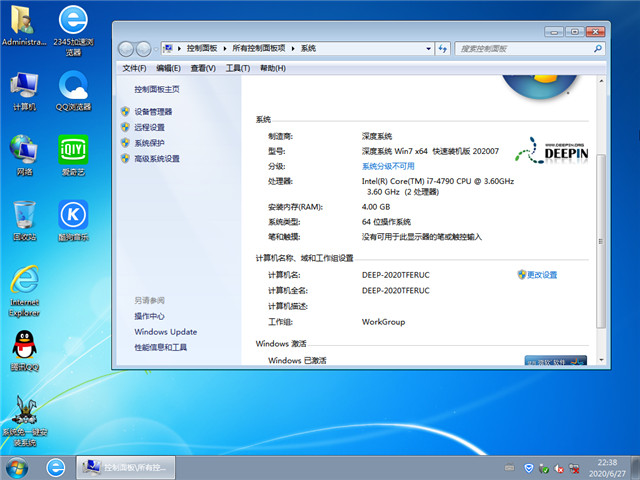Expand the chevron after 所有控制面板项

pyautogui.click(x=293, y=49)
